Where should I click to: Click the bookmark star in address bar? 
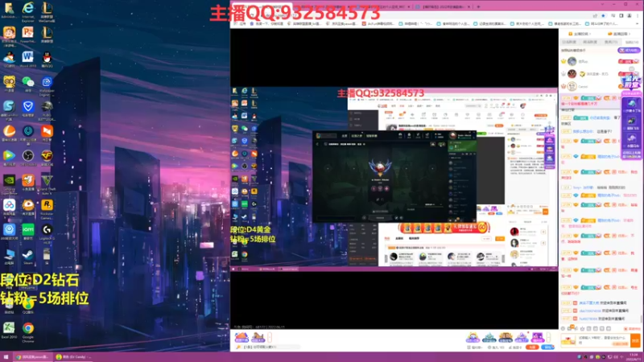click(603, 15)
